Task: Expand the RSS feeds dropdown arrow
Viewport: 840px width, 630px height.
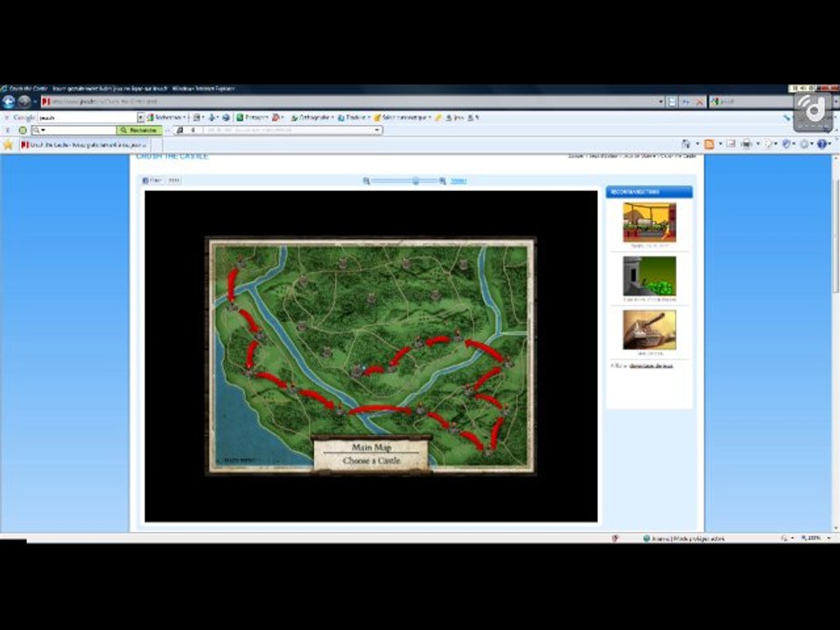Action: 720,144
